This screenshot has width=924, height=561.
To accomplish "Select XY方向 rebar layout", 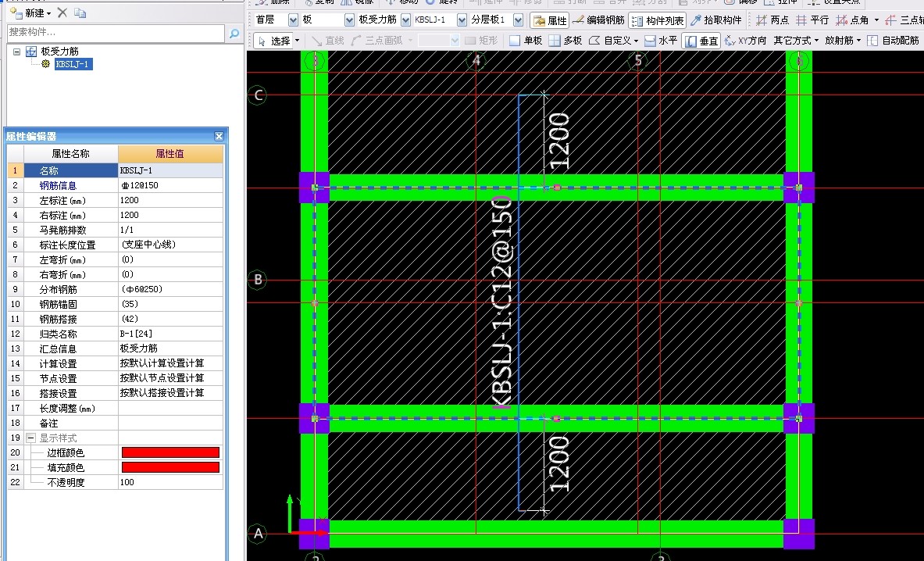I will 745,41.
